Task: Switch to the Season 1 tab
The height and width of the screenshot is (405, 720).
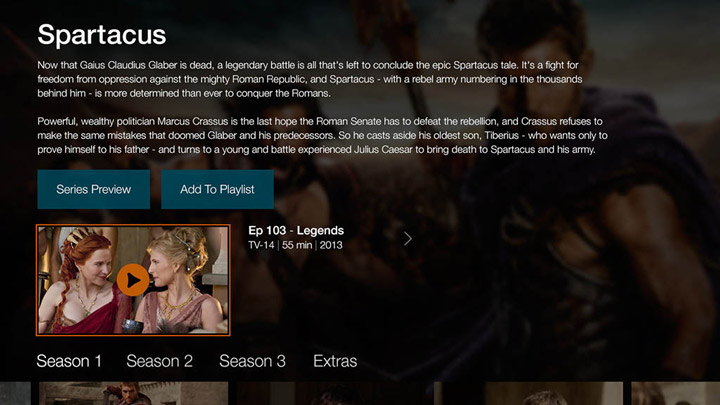Action: pos(69,361)
